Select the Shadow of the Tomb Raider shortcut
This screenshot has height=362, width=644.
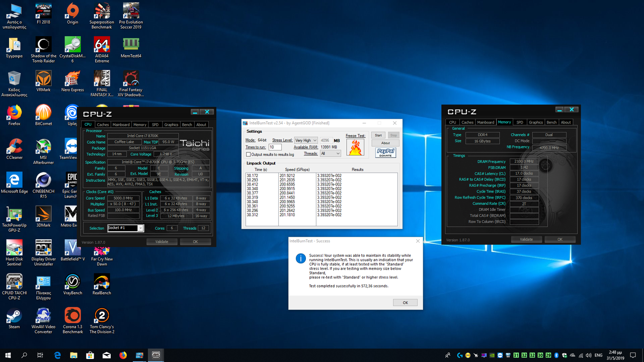[x=43, y=50]
